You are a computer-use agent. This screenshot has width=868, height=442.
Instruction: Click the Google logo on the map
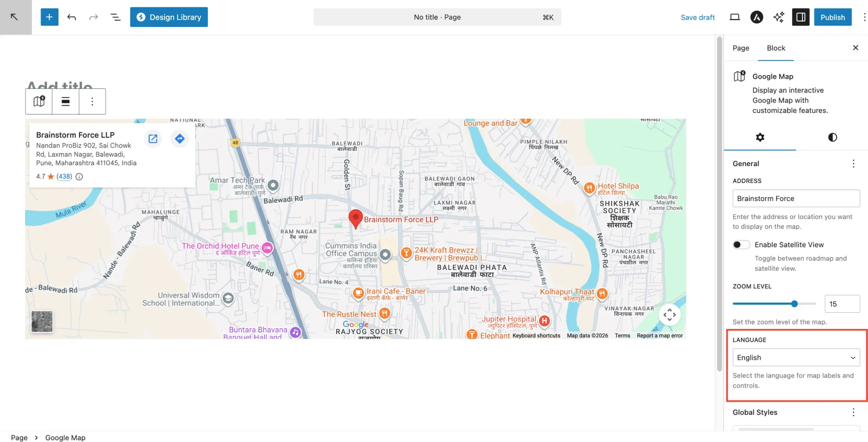tap(355, 324)
